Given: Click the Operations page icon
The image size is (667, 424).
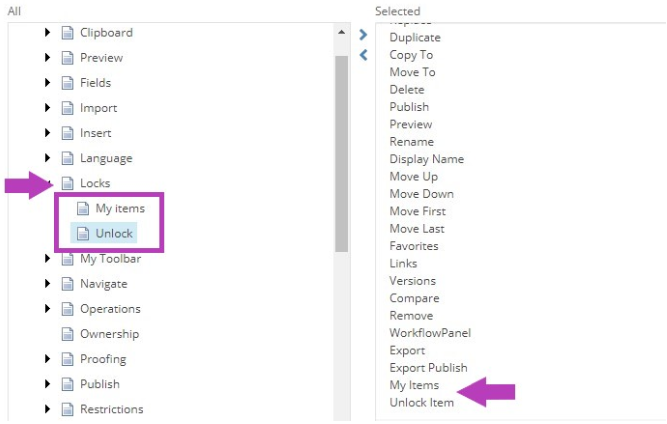Looking at the screenshot, I should point(68,309).
